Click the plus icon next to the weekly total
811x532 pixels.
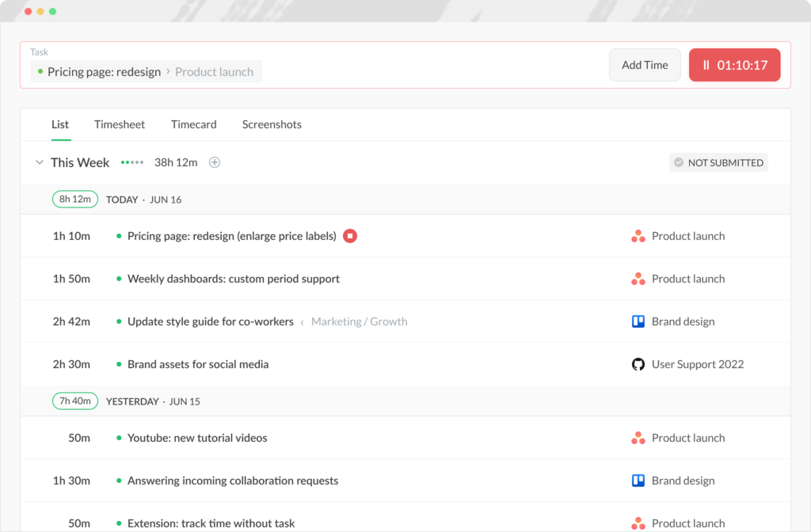click(214, 162)
